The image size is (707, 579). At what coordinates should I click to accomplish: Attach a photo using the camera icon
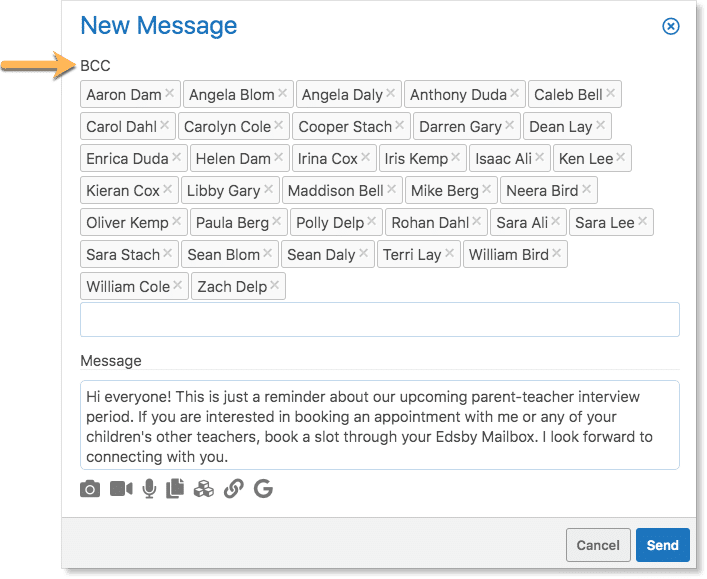90,489
